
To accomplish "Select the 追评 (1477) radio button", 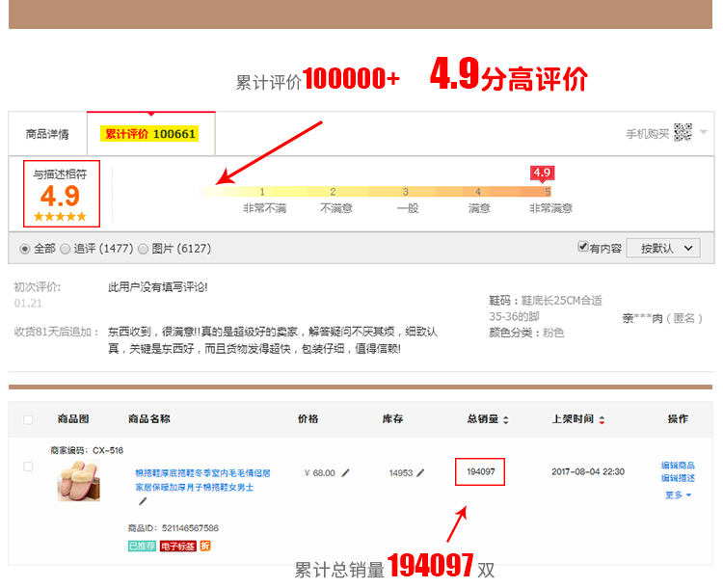I will click(66, 249).
